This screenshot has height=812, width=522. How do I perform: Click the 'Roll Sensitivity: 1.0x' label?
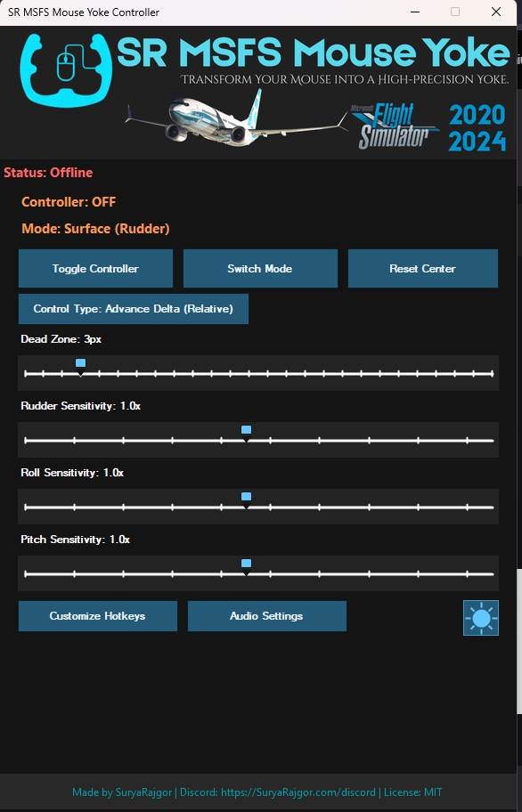tap(72, 472)
